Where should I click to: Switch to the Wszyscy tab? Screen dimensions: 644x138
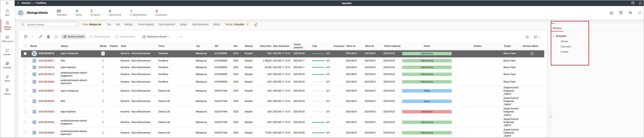pyautogui.click(x=557, y=28)
